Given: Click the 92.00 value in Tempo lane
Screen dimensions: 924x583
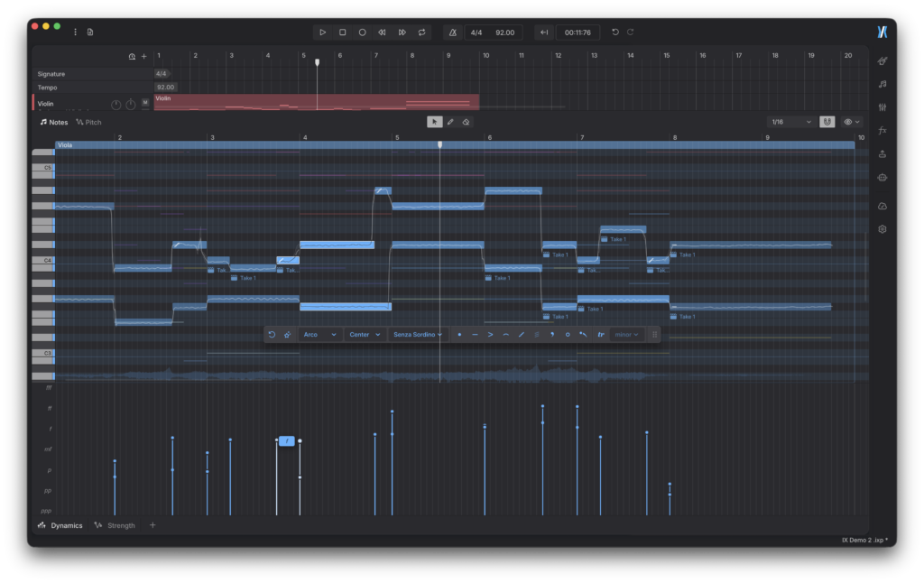Looking at the screenshot, I should (x=166, y=88).
